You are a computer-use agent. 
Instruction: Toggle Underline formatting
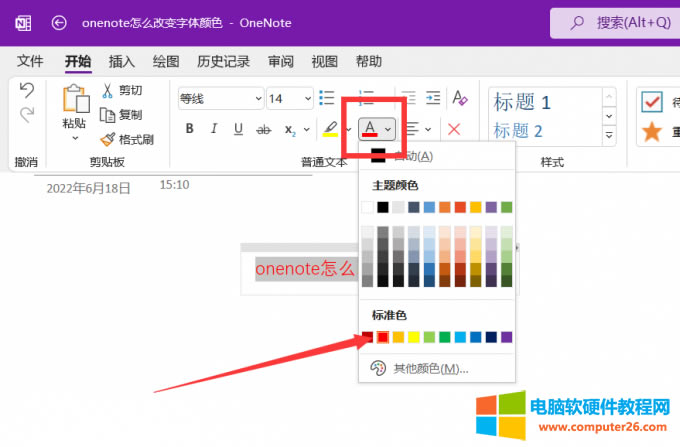tap(238, 129)
